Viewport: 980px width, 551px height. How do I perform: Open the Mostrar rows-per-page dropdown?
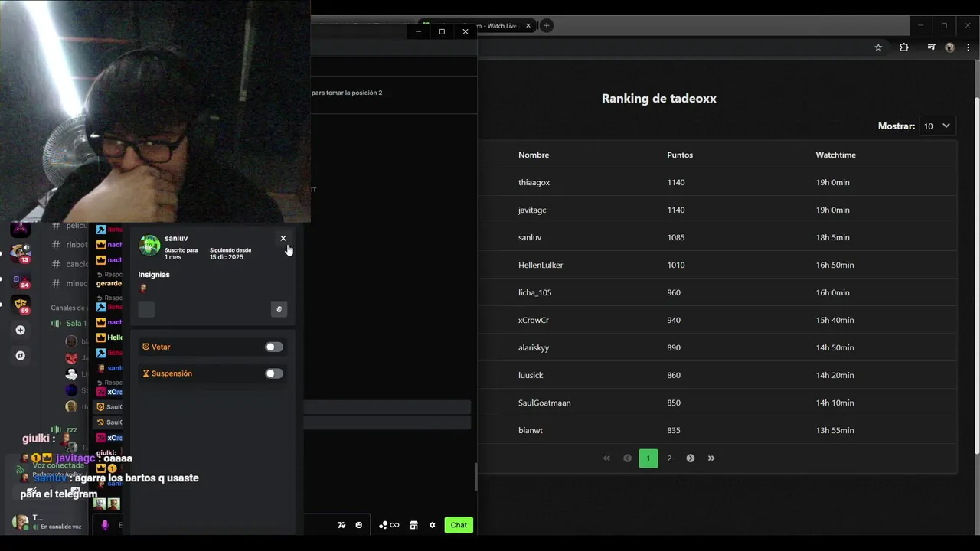coord(937,126)
